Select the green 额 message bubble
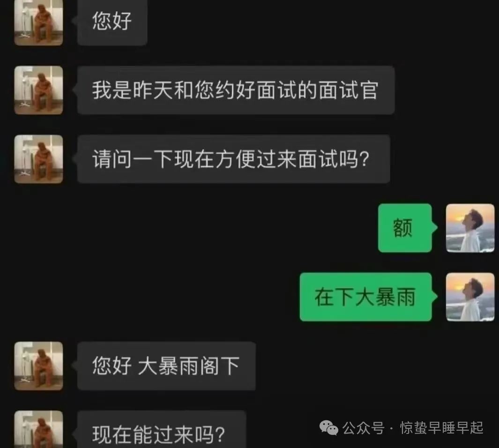 (x=405, y=228)
